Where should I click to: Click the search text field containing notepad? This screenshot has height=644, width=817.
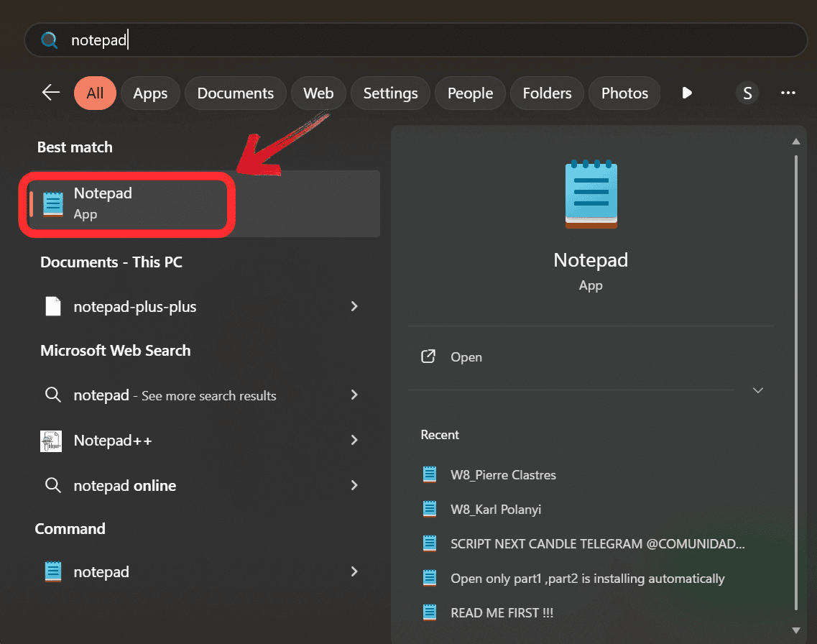click(431, 40)
